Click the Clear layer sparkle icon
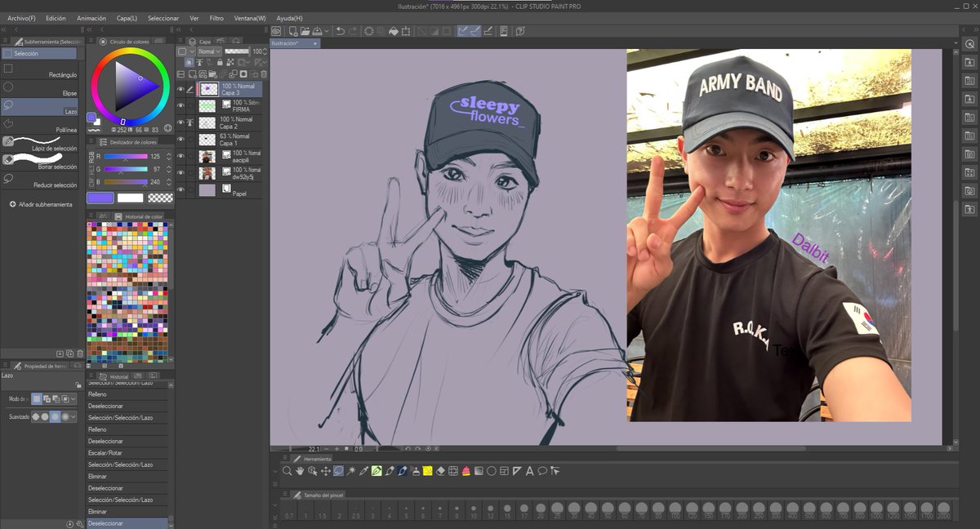This screenshot has width=980, height=529. point(369,31)
